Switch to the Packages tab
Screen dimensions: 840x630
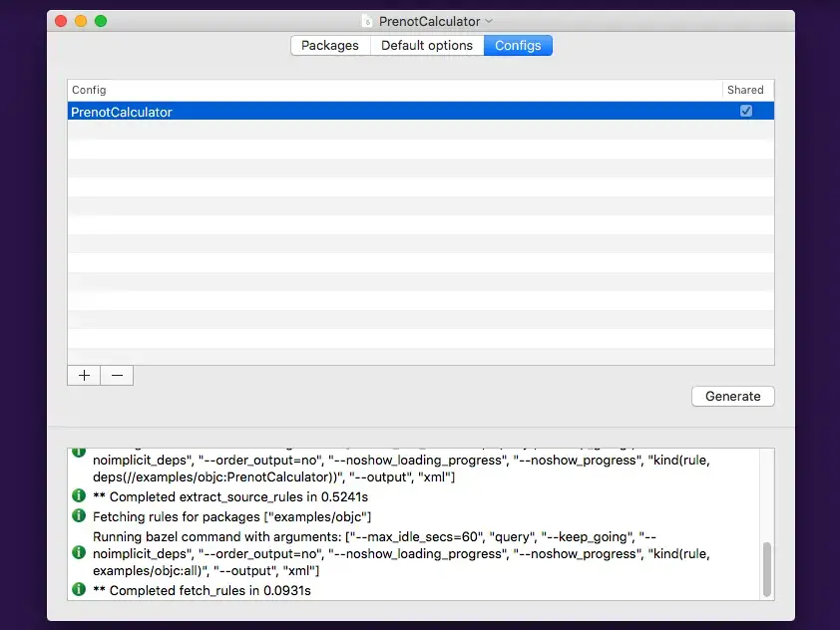[330, 46]
